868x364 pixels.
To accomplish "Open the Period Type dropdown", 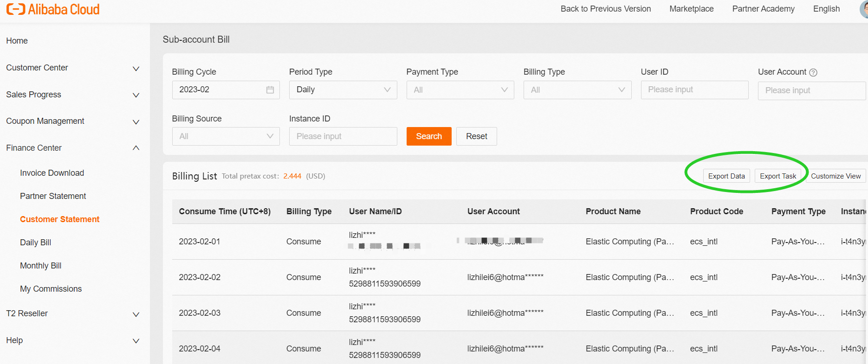I will 343,89.
